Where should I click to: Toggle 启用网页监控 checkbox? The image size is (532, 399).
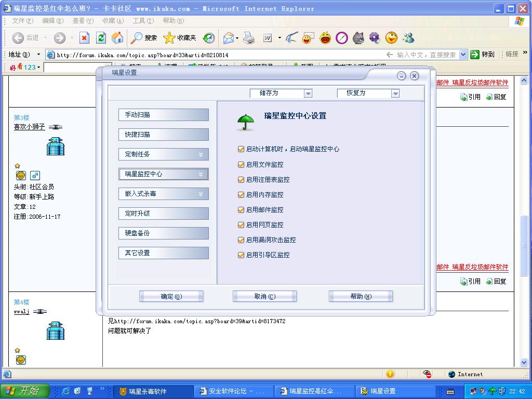click(241, 224)
